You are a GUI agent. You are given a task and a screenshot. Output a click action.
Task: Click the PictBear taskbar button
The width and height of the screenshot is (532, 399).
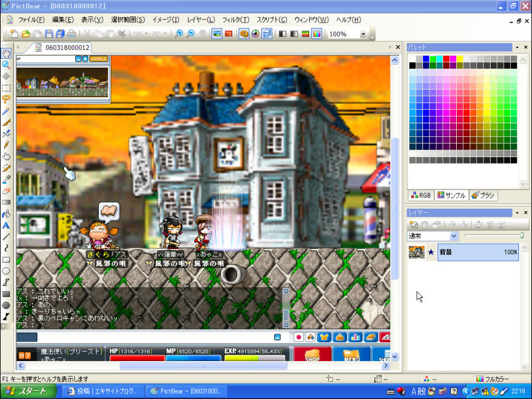coord(186,391)
